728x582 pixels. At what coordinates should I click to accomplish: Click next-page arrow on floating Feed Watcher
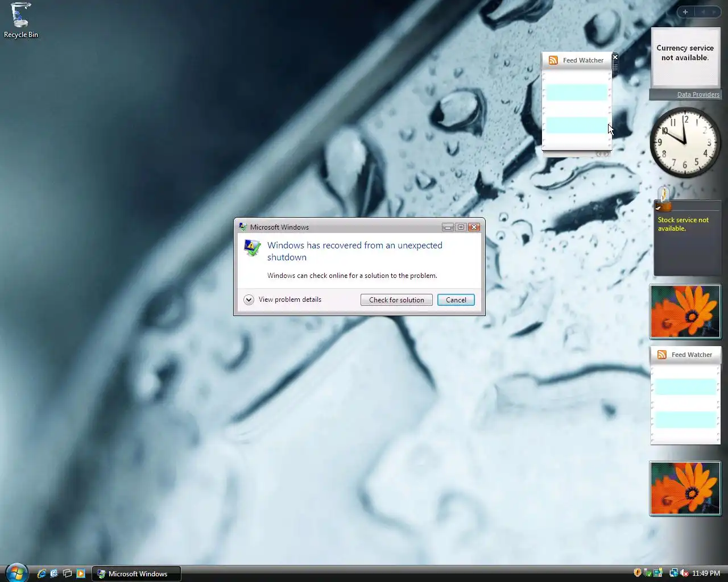(606, 153)
